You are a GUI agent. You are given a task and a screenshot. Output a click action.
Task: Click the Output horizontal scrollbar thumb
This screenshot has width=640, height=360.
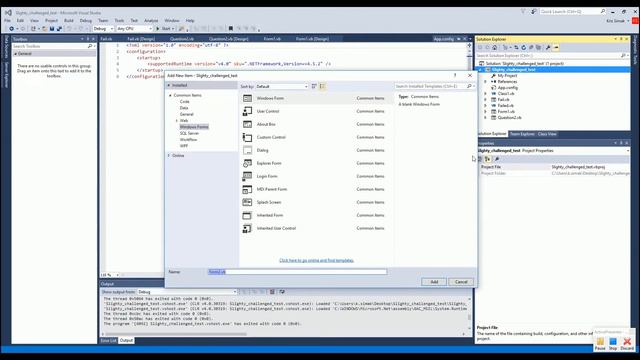(x=176, y=334)
